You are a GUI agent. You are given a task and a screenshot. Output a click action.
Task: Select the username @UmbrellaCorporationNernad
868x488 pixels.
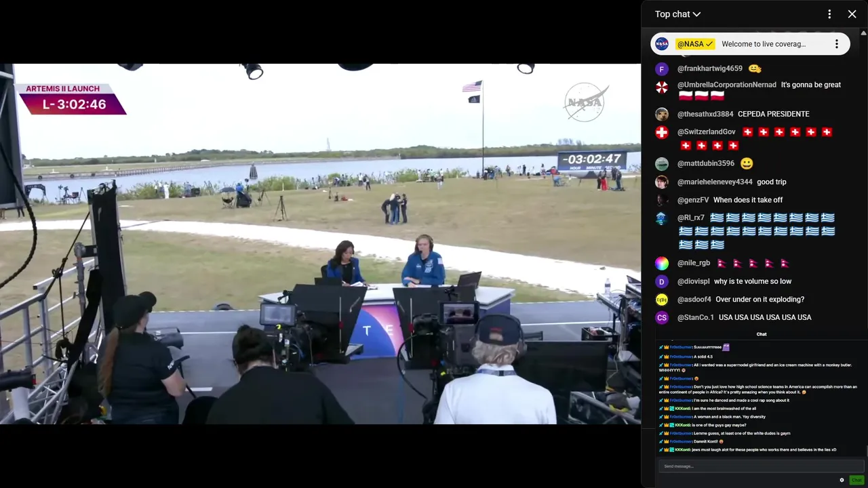click(x=727, y=85)
